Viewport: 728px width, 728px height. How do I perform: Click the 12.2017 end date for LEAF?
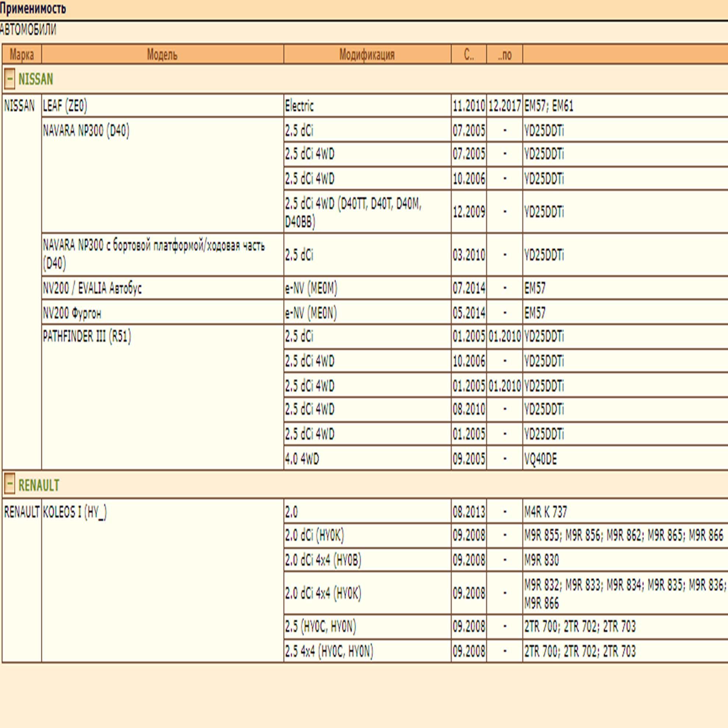click(x=504, y=106)
